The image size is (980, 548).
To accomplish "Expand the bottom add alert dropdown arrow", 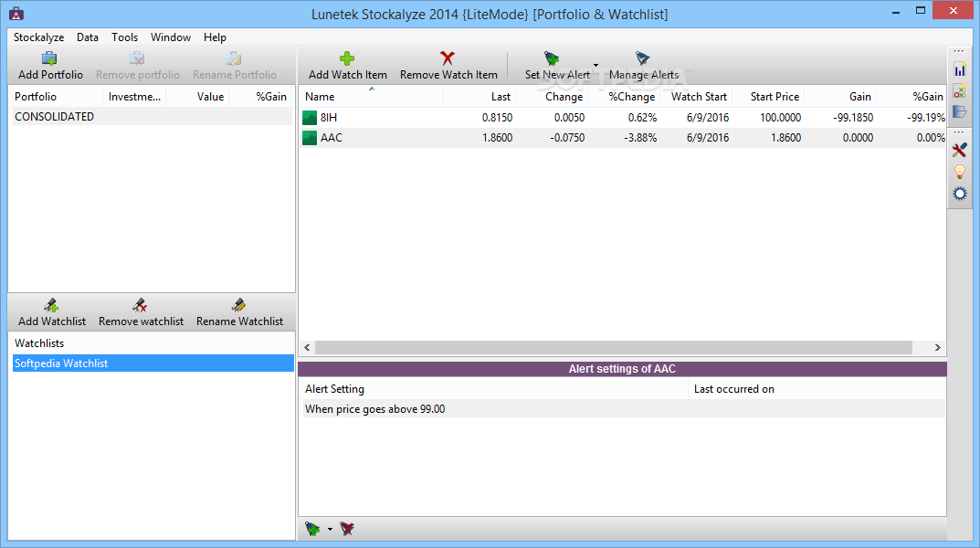I will click(x=330, y=529).
